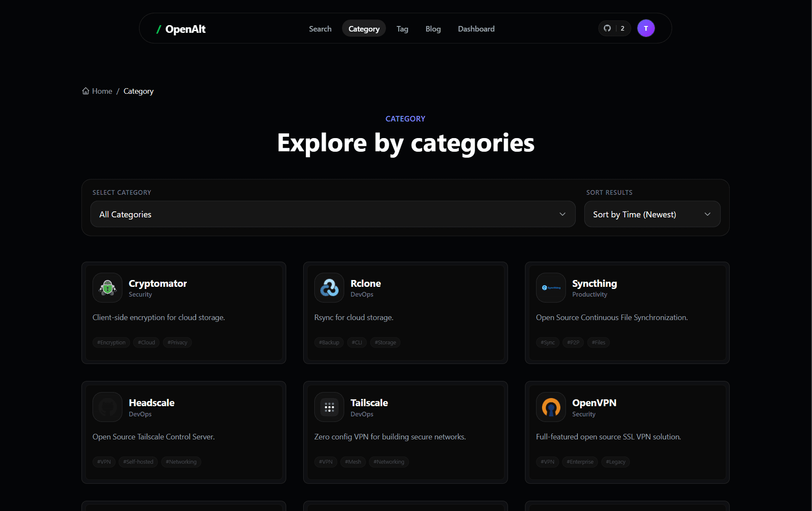The image size is (812, 511).
Task: Click the Home breadcrumb house icon
Action: (86, 91)
